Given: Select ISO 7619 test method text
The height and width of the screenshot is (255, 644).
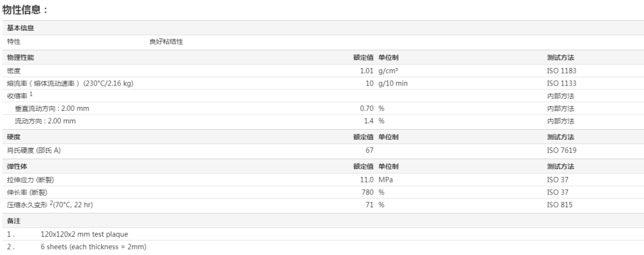Looking at the screenshot, I should 562,150.
